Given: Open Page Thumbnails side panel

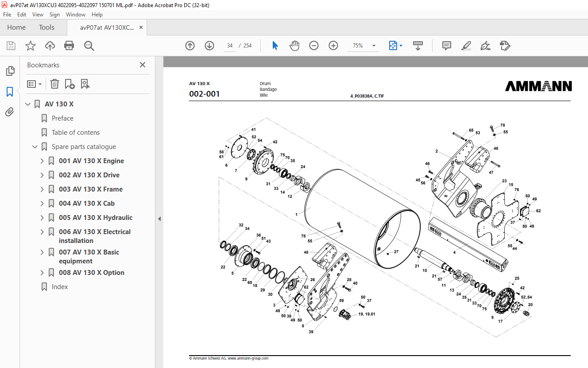Looking at the screenshot, I should coord(10,71).
